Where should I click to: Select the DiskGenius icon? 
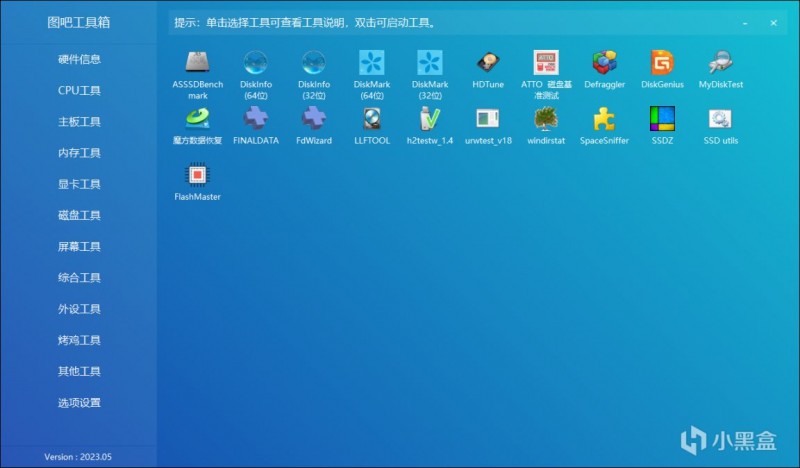(x=662, y=62)
